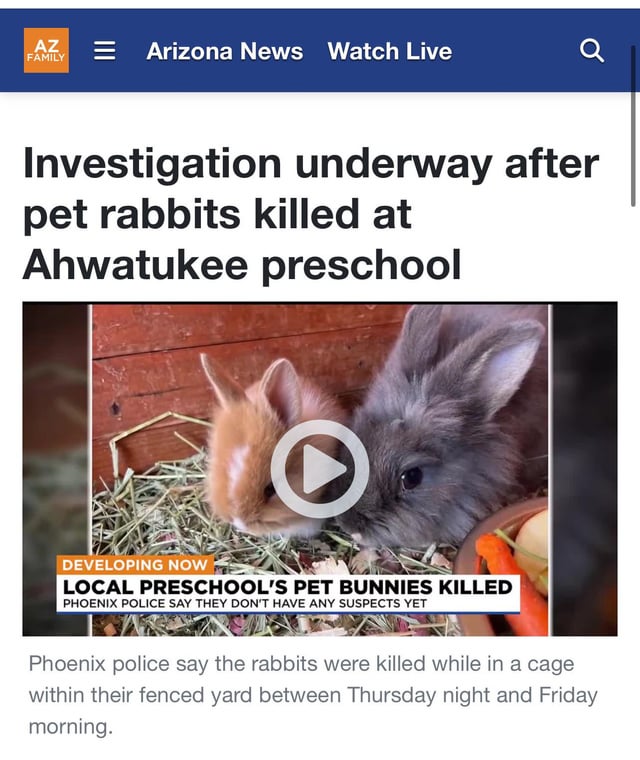The height and width of the screenshot is (760, 640).
Task: Click the caption text below the video
Action: coord(313,695)
